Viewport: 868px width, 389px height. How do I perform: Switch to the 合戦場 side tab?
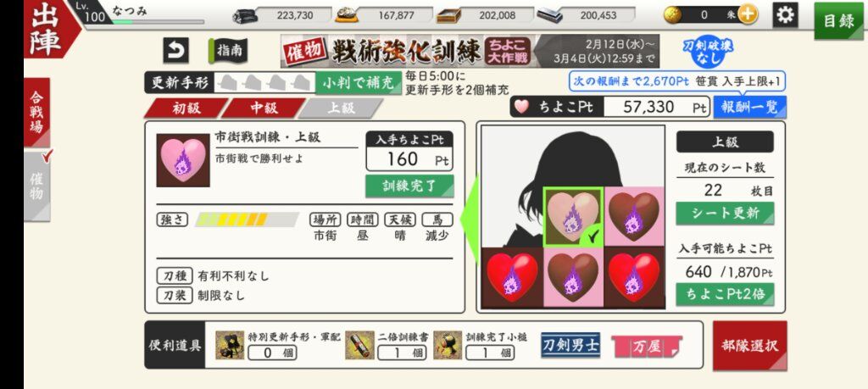(x=36, y=114)
